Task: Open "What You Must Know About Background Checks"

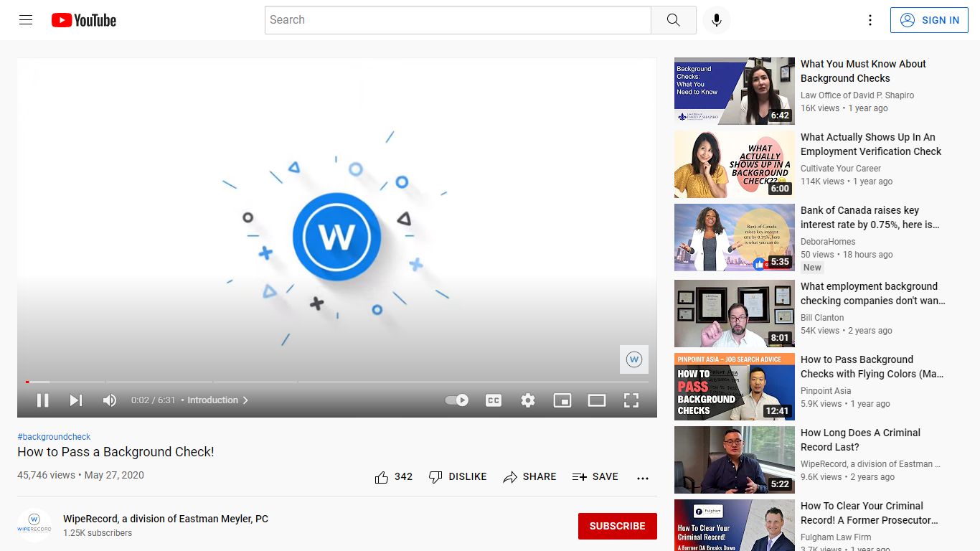Action: pyautogui.click(x=863, y=71)
